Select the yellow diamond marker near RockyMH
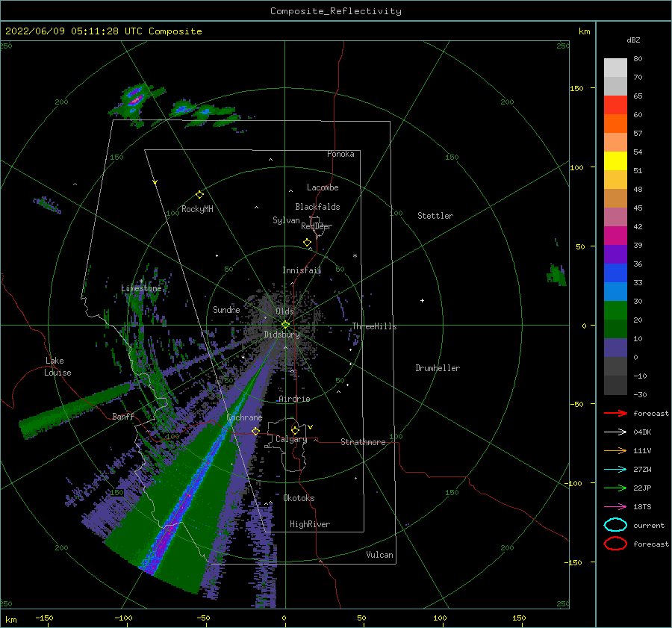672x628 pixels. pyautogui.click(x=199, y=195)
